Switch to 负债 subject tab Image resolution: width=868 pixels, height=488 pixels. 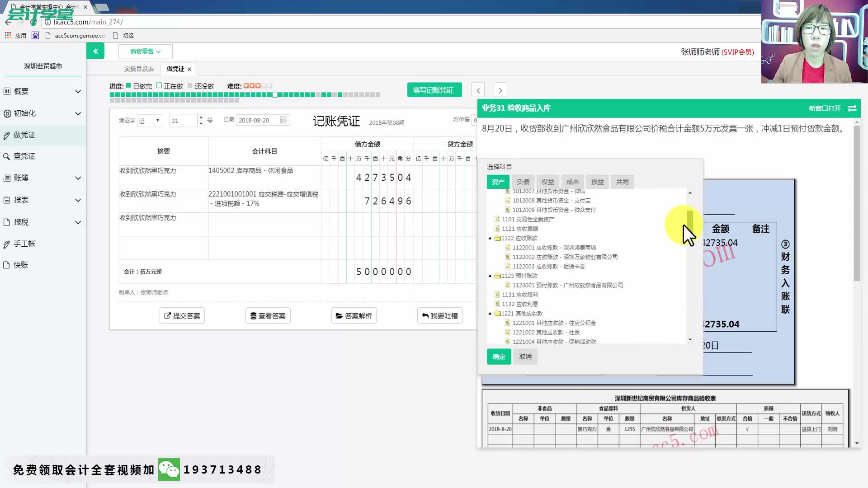click(523, 182)
